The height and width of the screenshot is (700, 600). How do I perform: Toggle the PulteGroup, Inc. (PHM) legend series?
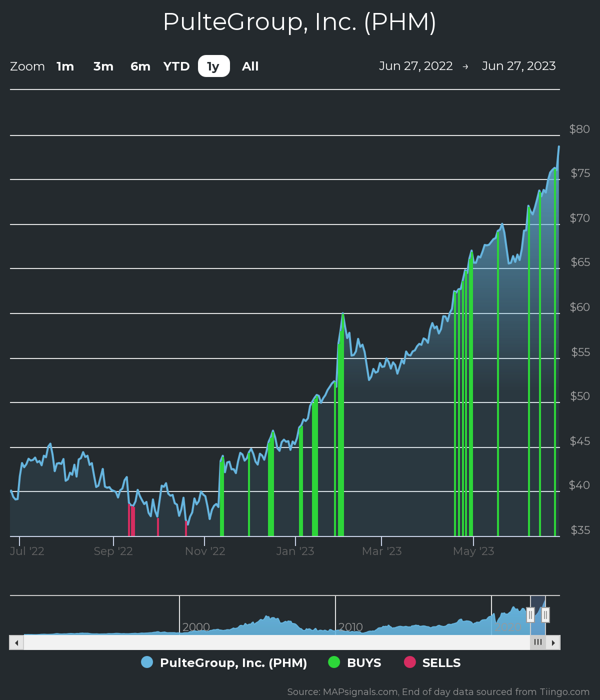(224, 662)
